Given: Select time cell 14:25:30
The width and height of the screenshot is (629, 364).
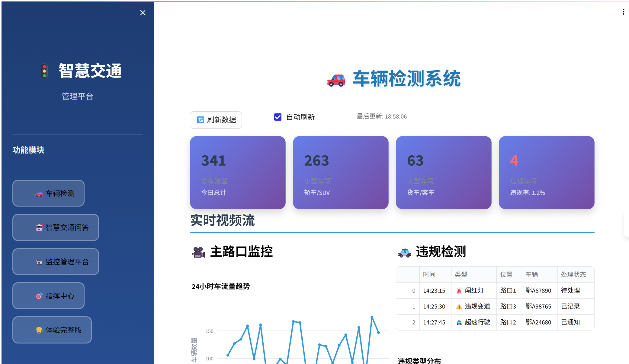Looking at the screenshot, I should pyautogui.click(x=435, y=306).
